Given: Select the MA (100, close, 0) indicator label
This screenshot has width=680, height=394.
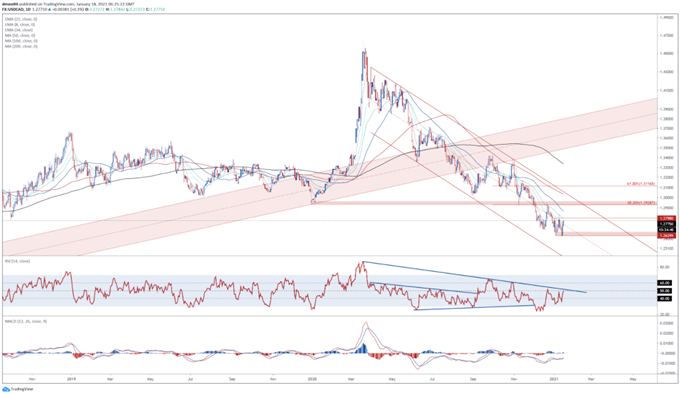Looking at the screenshot, I should (x=21, y=41).
